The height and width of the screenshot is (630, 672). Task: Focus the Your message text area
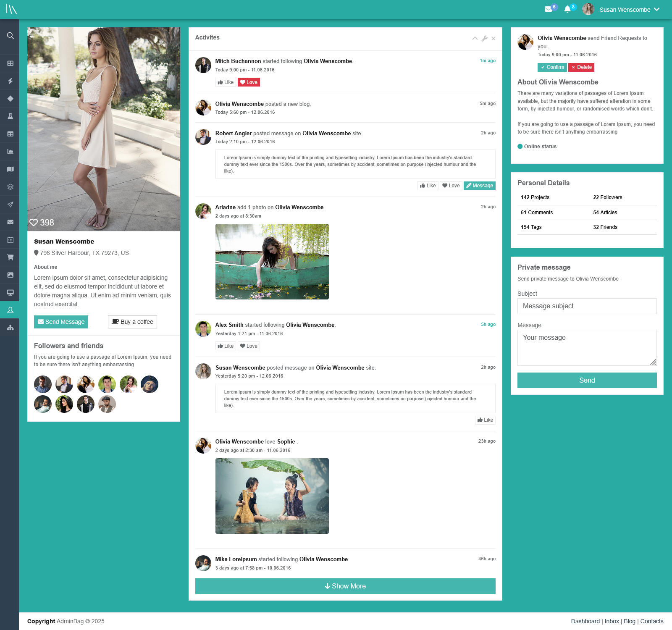587,348
